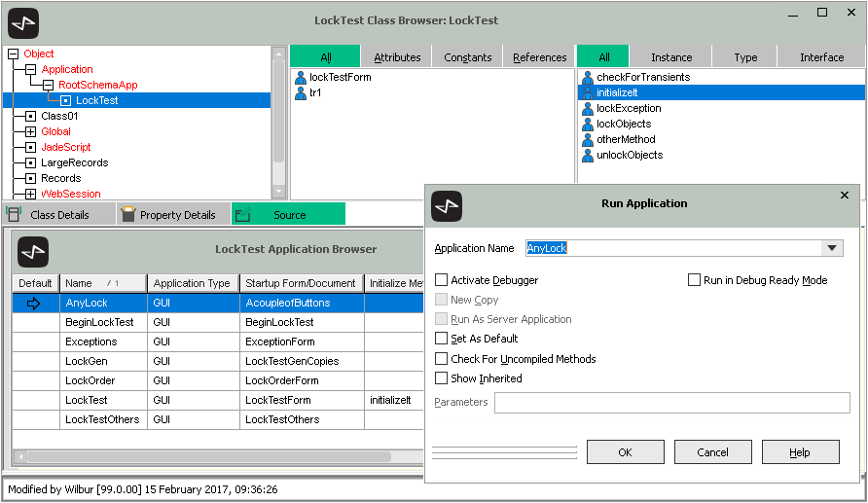Enable the Activate Debugger checkbox
868x503 pixels.
coord(442,280)
